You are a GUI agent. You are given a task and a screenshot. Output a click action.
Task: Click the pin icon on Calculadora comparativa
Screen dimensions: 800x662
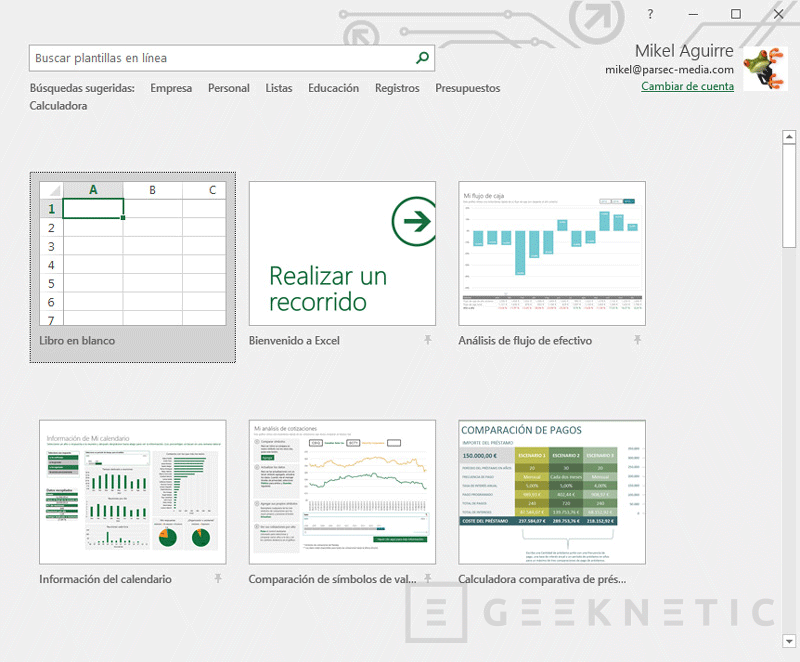[636, 578]
